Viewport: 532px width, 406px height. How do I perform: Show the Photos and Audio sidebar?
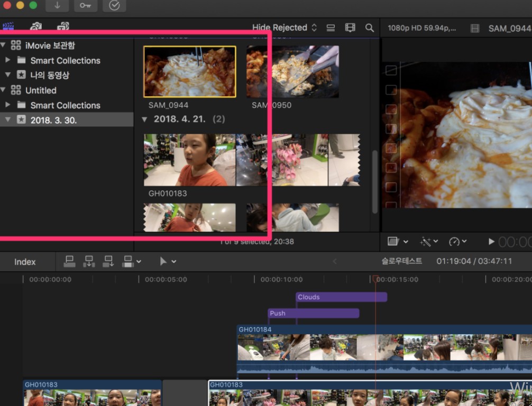tap(35, 26)
